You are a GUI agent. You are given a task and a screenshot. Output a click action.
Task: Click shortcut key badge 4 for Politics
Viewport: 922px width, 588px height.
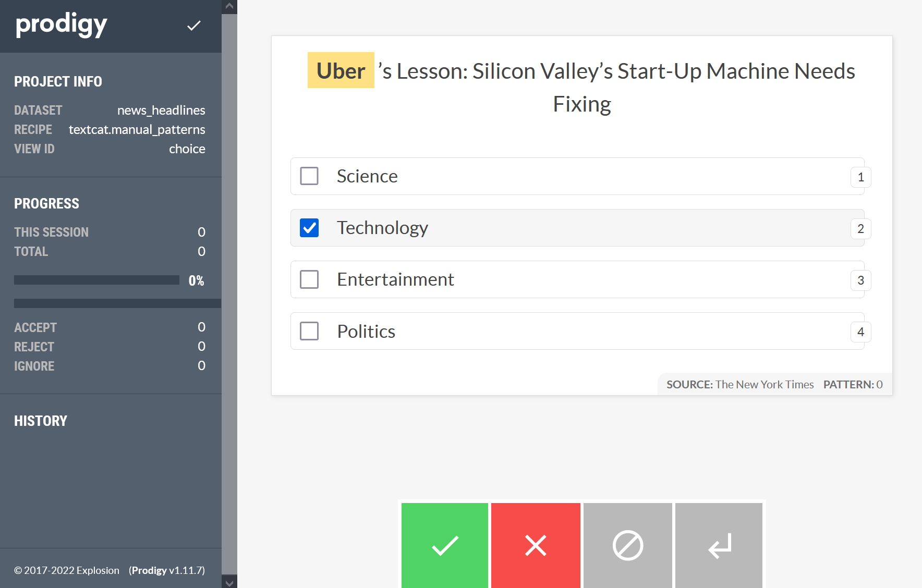pos(860,332)
